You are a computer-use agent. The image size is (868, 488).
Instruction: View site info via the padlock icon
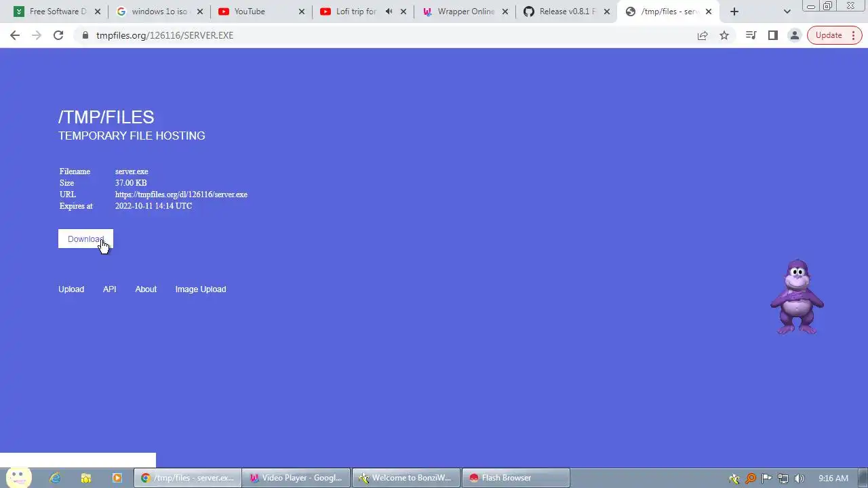[x=85, y=35]
